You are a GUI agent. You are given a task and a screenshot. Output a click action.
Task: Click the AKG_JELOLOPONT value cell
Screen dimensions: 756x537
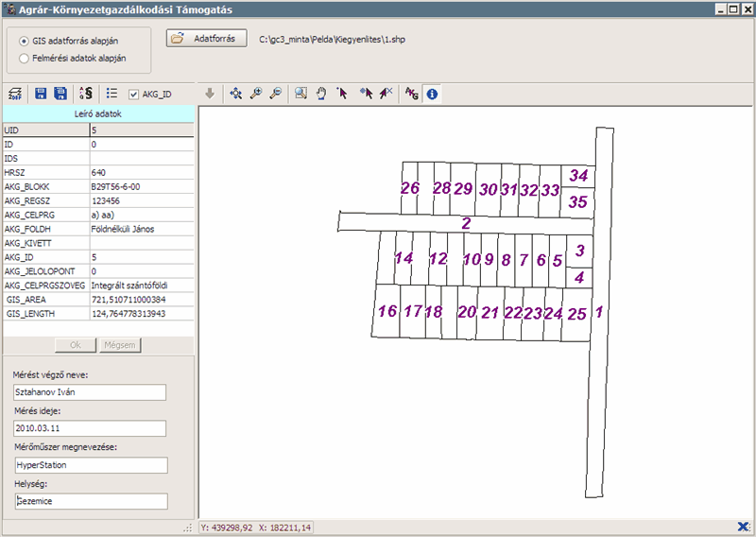(142, 271)
